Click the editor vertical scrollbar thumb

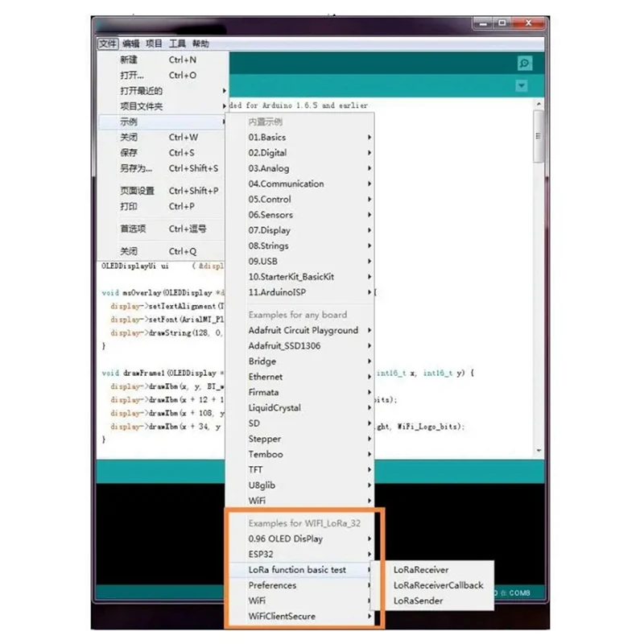539,136
